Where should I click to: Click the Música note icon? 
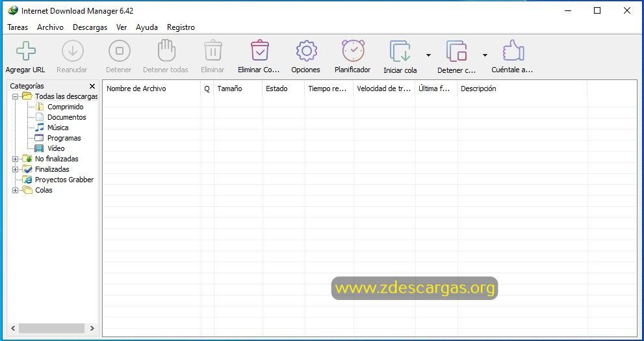(40, 127)
